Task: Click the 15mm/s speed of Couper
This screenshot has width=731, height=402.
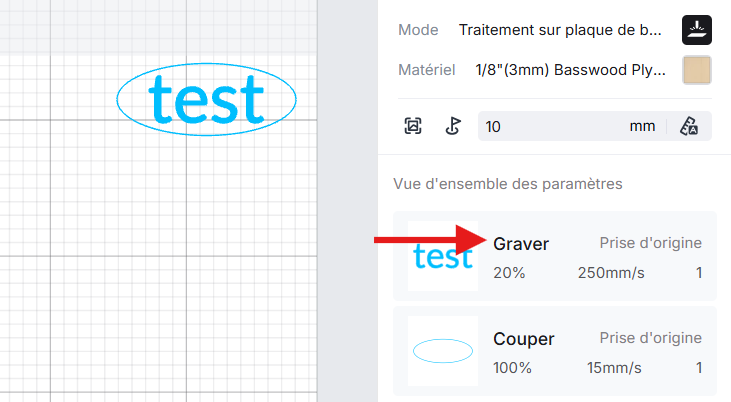Action: click(614, 368)
